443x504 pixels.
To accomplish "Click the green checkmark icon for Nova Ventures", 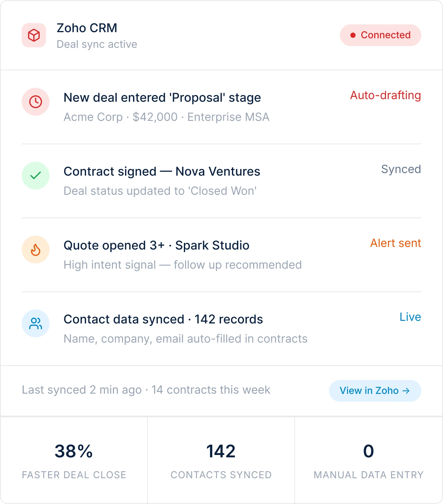I will [35, 176].
